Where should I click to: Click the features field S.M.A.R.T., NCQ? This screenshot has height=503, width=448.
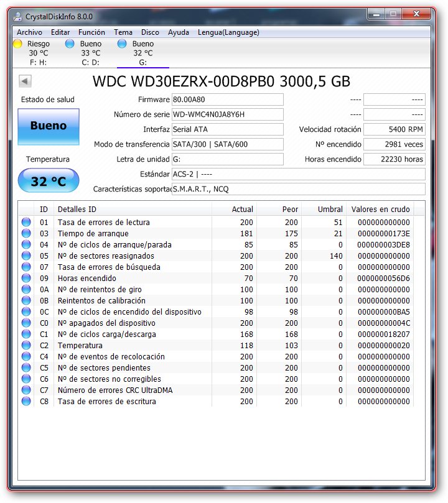[299, 189]
